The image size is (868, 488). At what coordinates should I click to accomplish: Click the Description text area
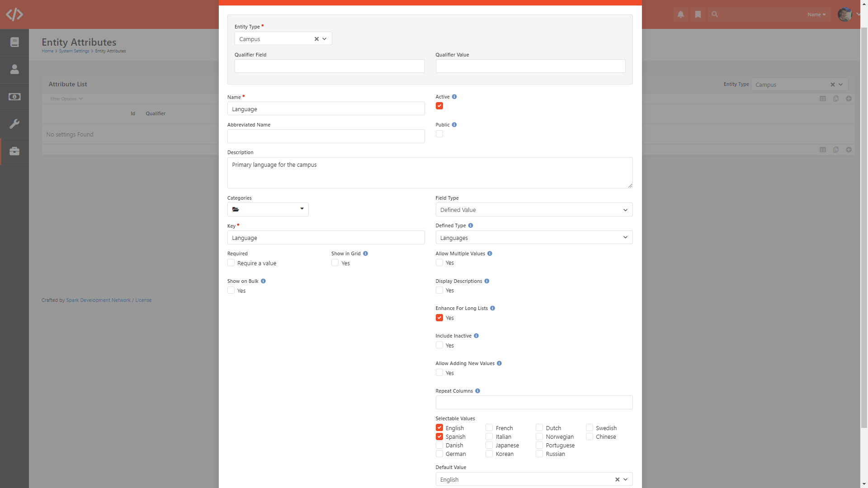[430, 173]
